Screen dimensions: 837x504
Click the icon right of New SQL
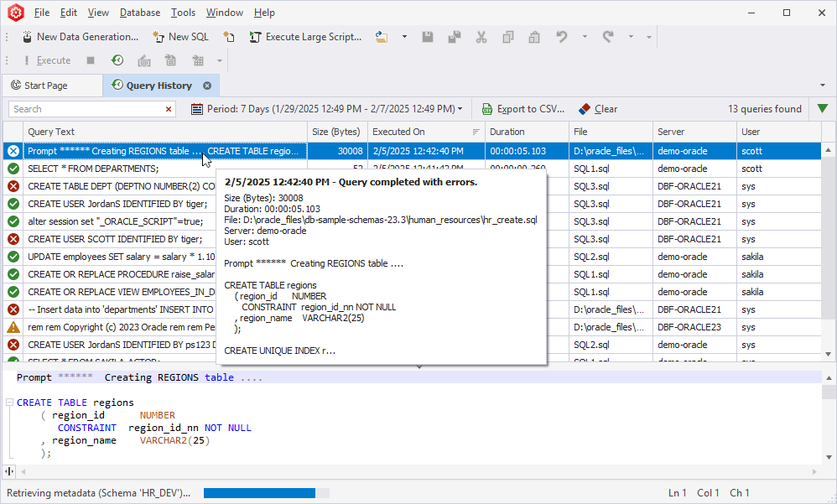coord(229,37)
